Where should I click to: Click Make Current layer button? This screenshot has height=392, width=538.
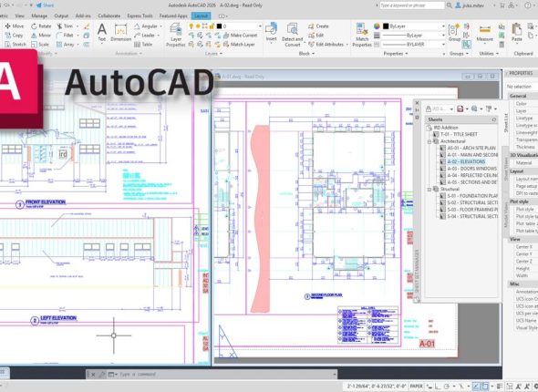tap(240, 36)
